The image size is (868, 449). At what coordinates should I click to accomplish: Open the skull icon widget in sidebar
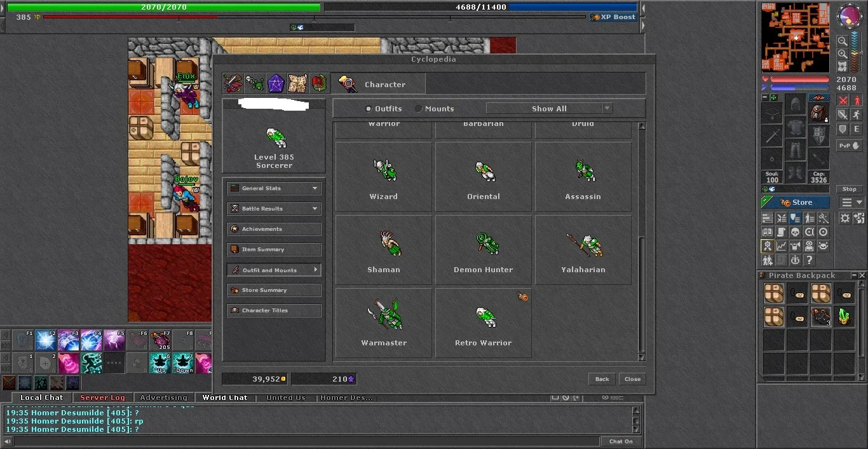click(795, 232)
